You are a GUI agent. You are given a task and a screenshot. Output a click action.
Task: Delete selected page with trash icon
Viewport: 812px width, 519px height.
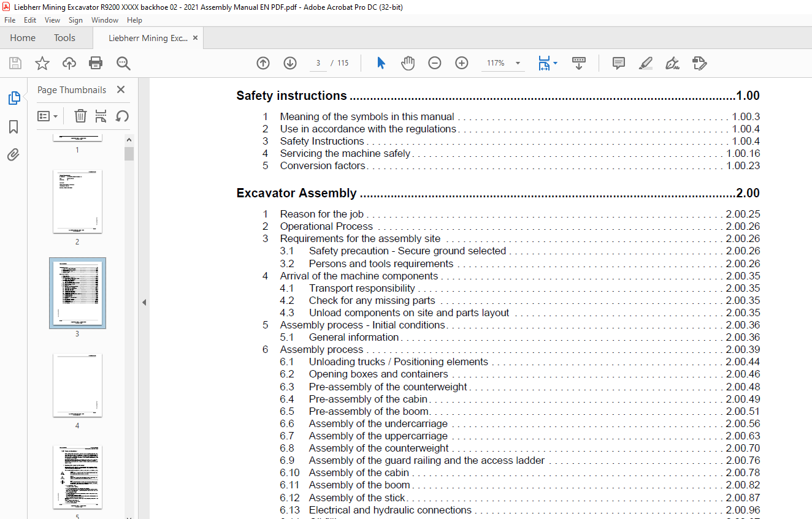point(80,116)
